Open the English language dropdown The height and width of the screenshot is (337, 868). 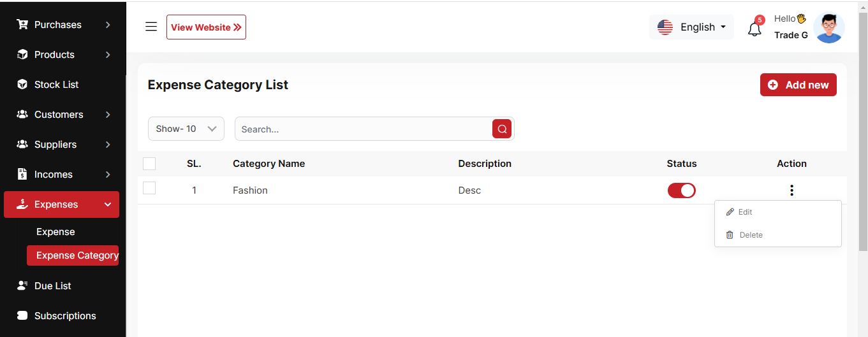692,27
